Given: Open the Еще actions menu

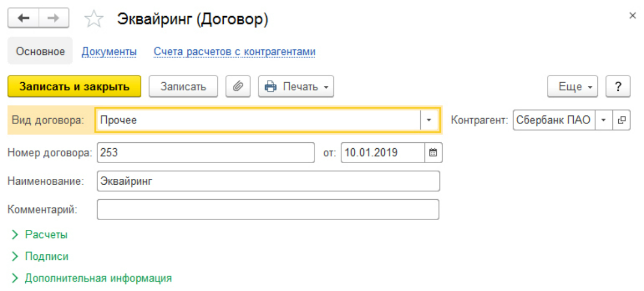Looking at the screenshot, I should click(x=573, y=86).
